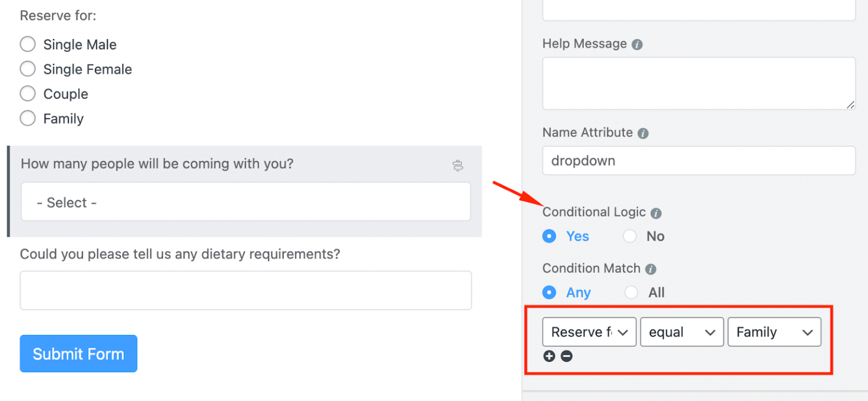Open the Reserve for condition field dropdown
This screenshot has width=868, height=401.
tap(589, 332)
